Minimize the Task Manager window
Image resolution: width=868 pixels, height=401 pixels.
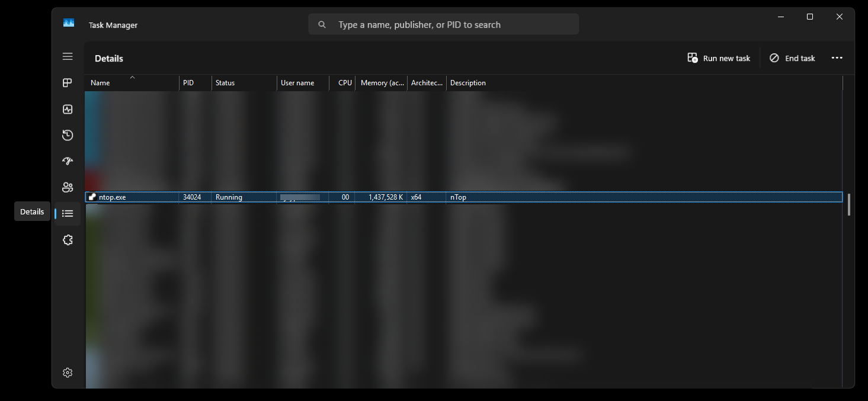(x=781, y=17)
